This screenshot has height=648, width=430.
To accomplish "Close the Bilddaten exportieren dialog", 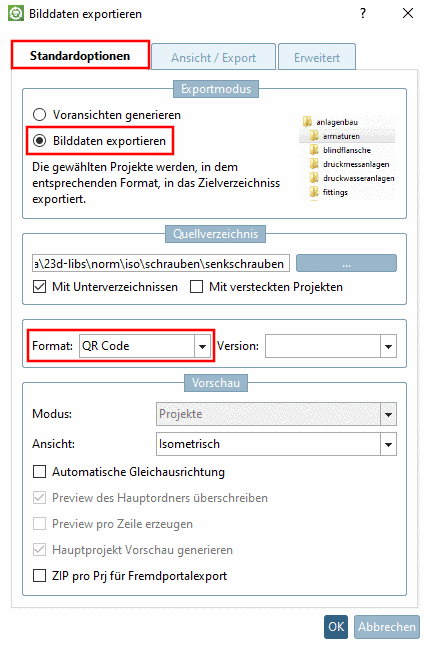I will (408, 13).
